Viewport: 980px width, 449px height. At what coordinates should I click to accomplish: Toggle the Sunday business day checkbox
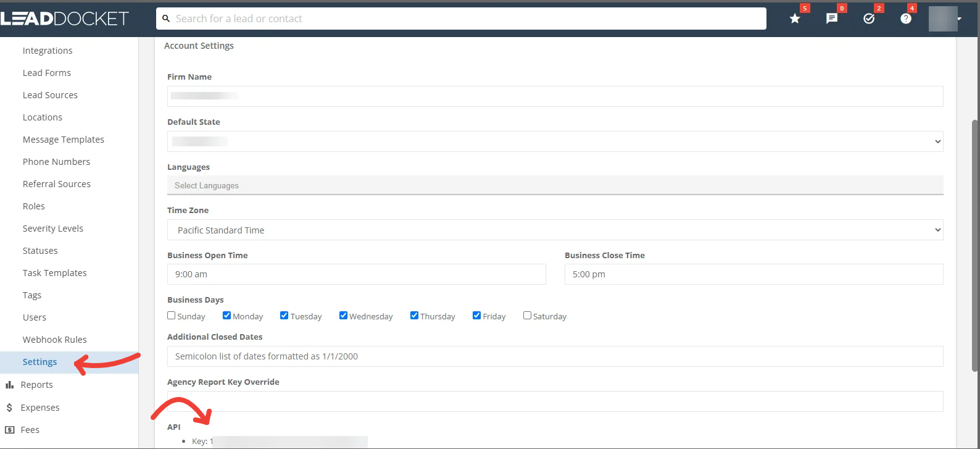[172, 316]
